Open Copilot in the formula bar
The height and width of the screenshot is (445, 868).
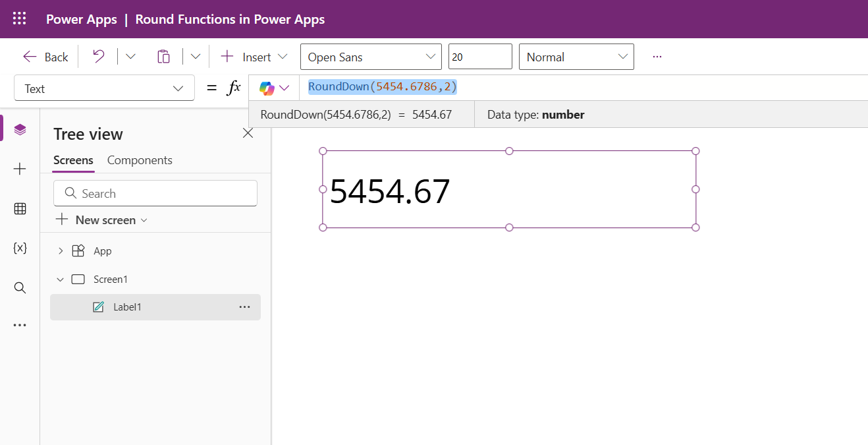click(x=266, y=87)
